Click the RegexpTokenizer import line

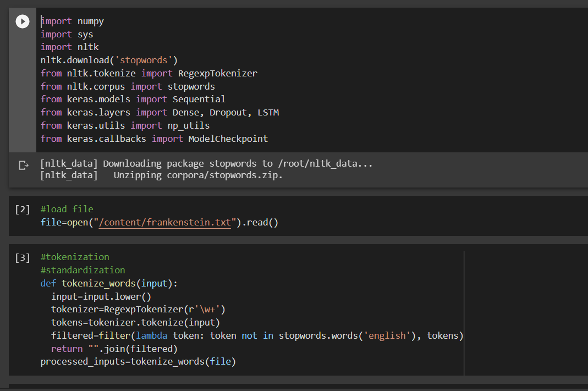click(149, 74)
